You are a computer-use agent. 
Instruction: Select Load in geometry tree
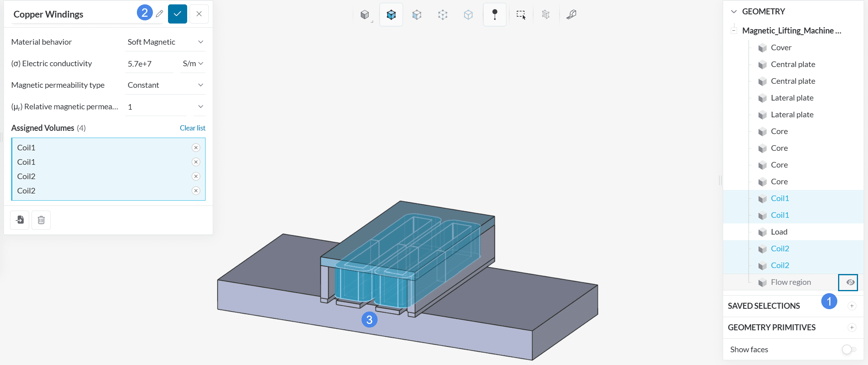pos(779,232)
